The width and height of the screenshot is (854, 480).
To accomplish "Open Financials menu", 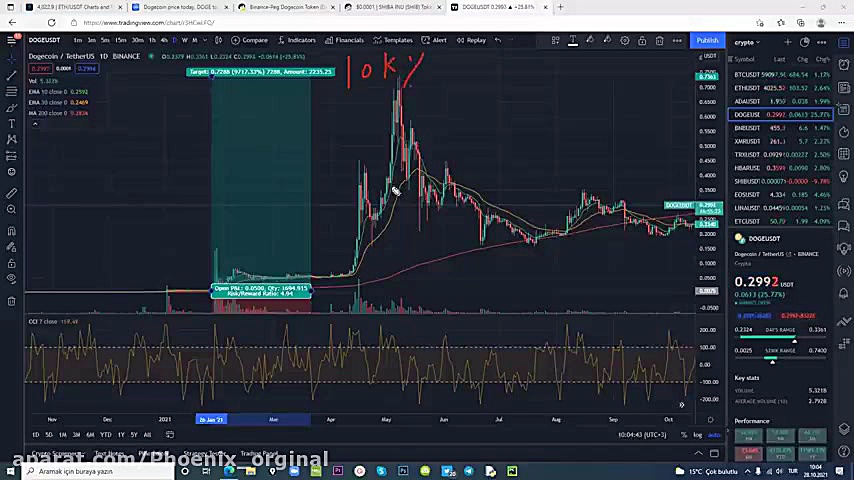I will (x=344, y=40).
